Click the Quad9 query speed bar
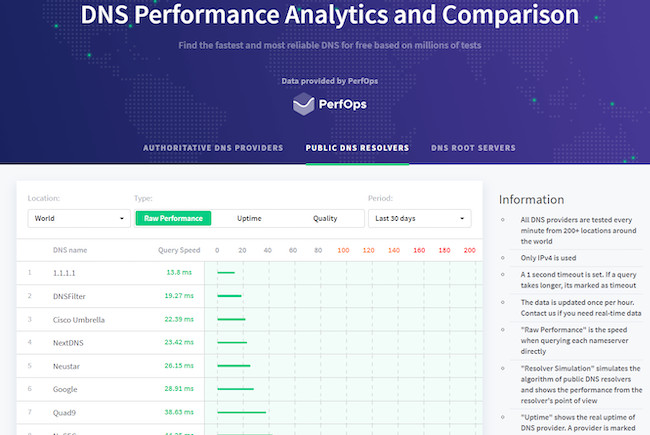The width and height of the screenshot is (650, 435). (x=241, y=412)
